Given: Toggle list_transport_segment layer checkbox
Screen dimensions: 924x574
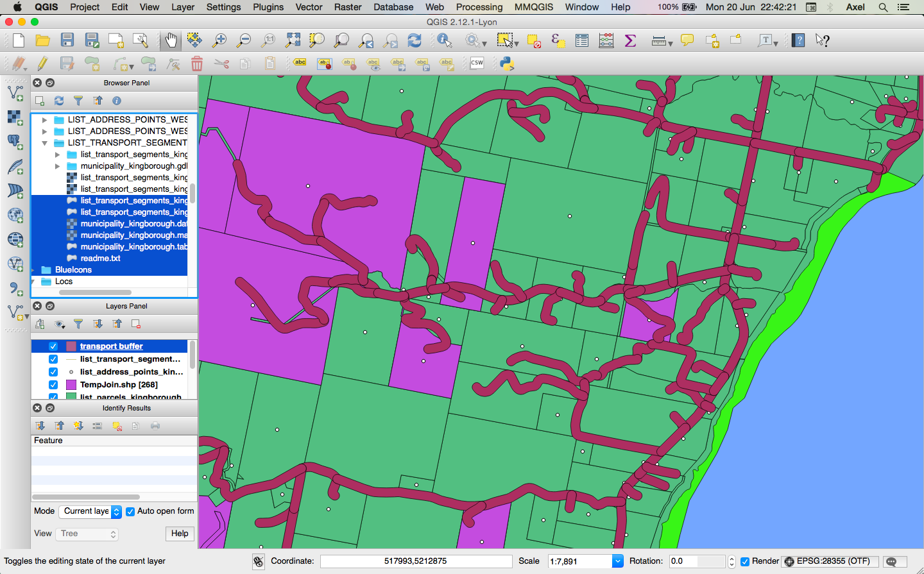Looking at the screenshot, I should (53, 359).
